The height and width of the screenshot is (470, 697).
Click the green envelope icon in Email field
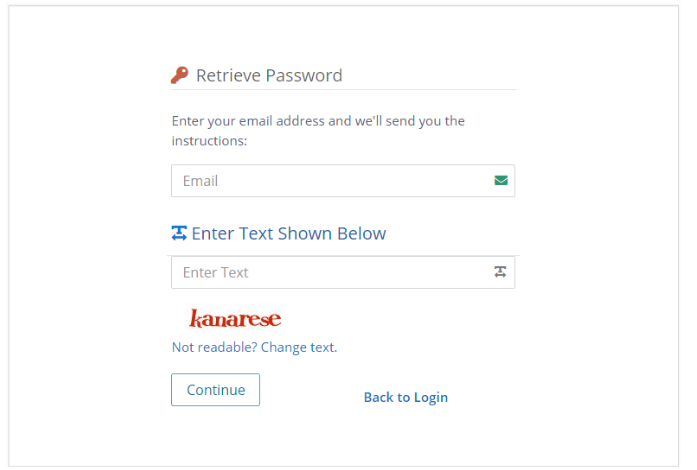tap(501, 181)
